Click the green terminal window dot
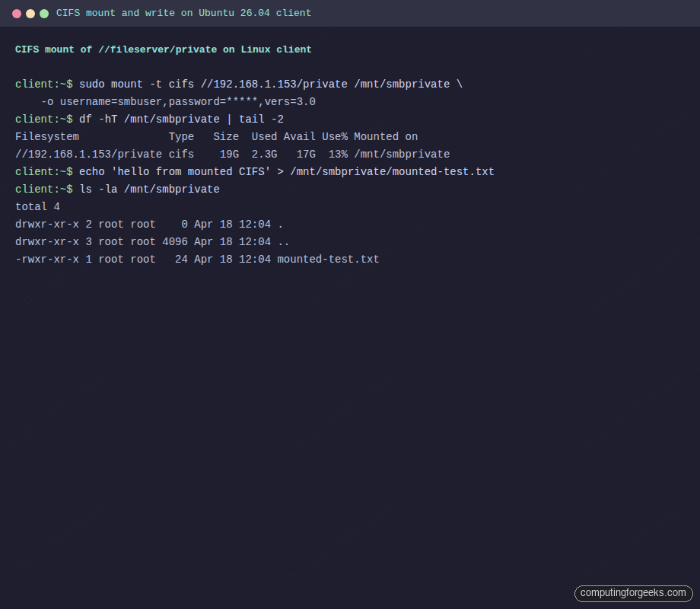 coord(44,13)
